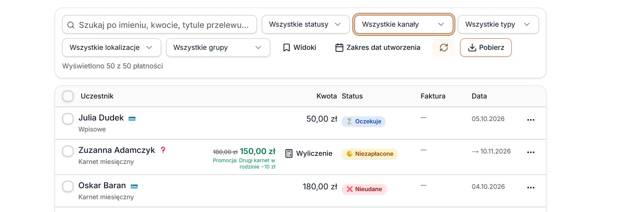Screen dimensions: 644x212
Task: Click the Status column header
Action: (x=352, y=96)
